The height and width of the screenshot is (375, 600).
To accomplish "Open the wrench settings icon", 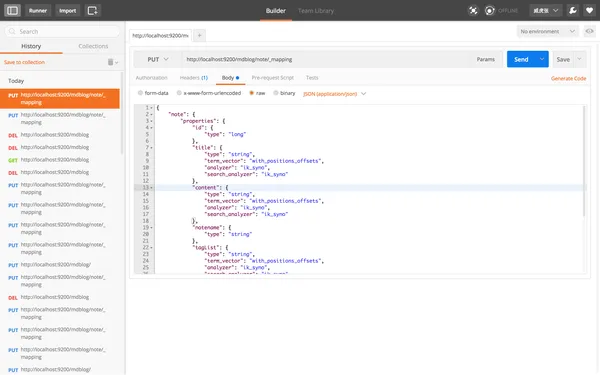I will click(x=573, y=10).
